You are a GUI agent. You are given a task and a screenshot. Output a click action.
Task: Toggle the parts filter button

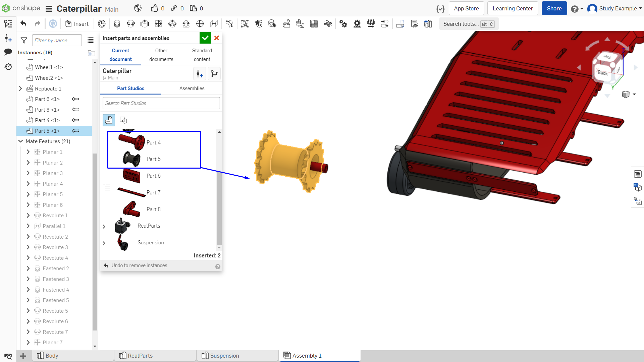pyautogui.click(x=109, y=120)
